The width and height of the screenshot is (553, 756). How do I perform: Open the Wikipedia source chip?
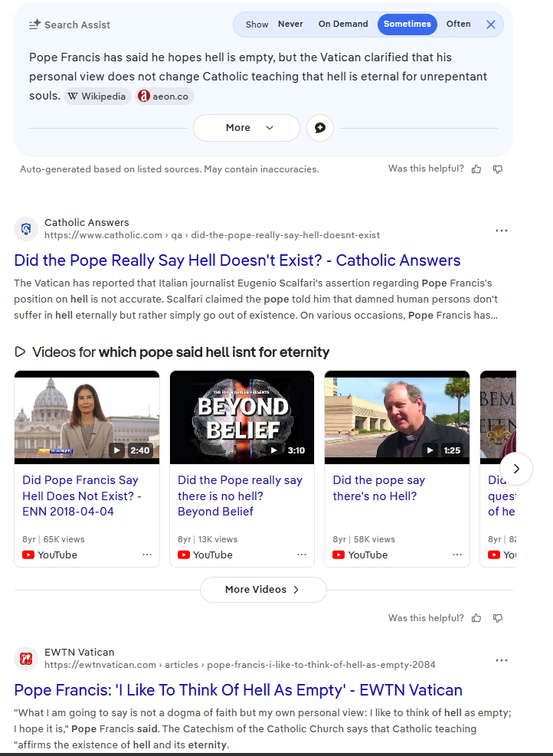click(x=97, y=97)
